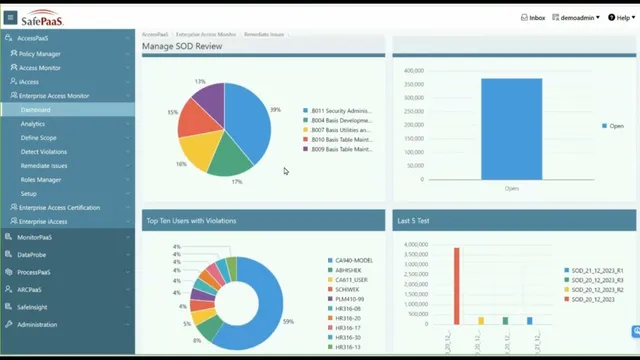Click the Policy Manager person icon
This screenshot has height=360, width=640.
pyautogui.click(x=14, y=53)
